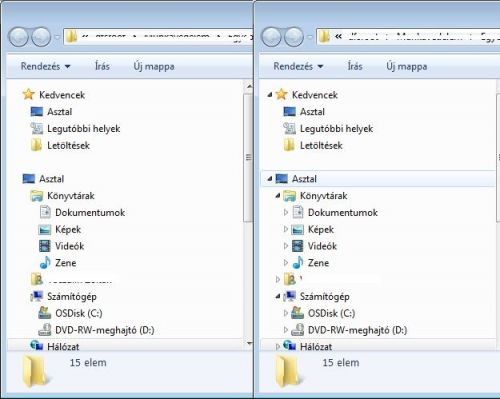Select Videók film icon in left window
500x399 pixels.
(45, 246)
